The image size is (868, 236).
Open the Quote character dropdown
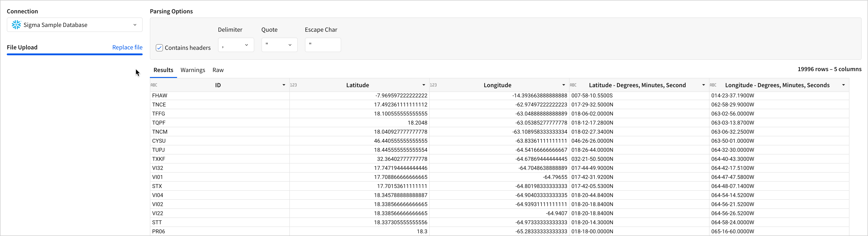[279, 45]
